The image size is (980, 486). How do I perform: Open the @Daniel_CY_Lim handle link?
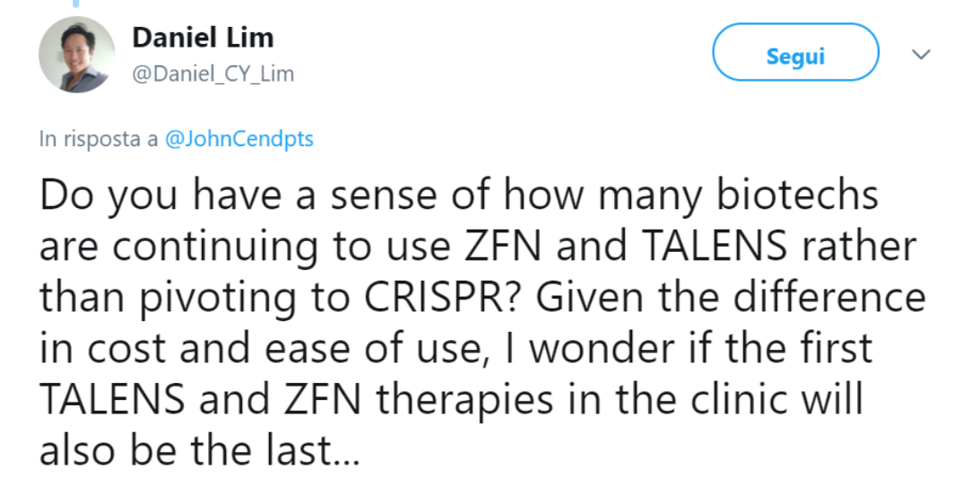(x=212, y=74)
